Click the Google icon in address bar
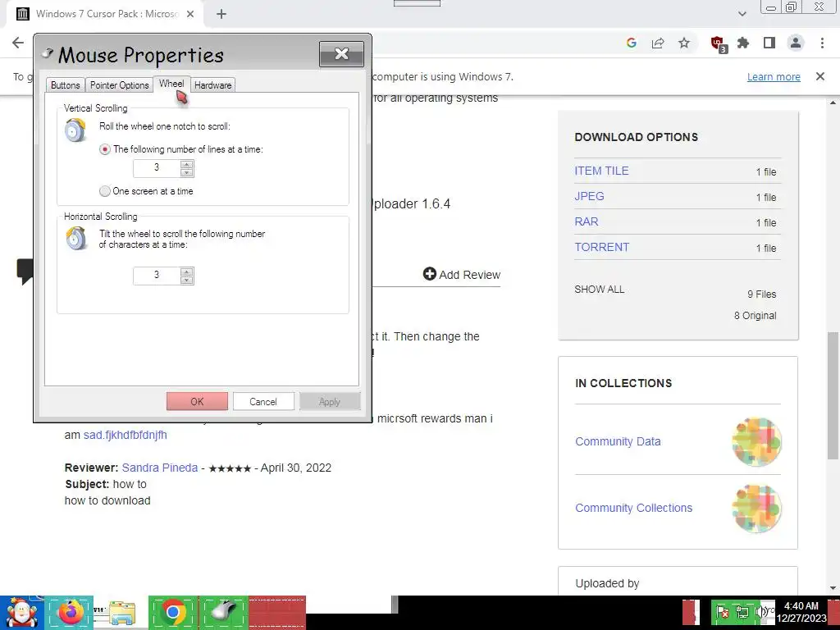Viewport: 840px width, 630px height. [631, 43]
